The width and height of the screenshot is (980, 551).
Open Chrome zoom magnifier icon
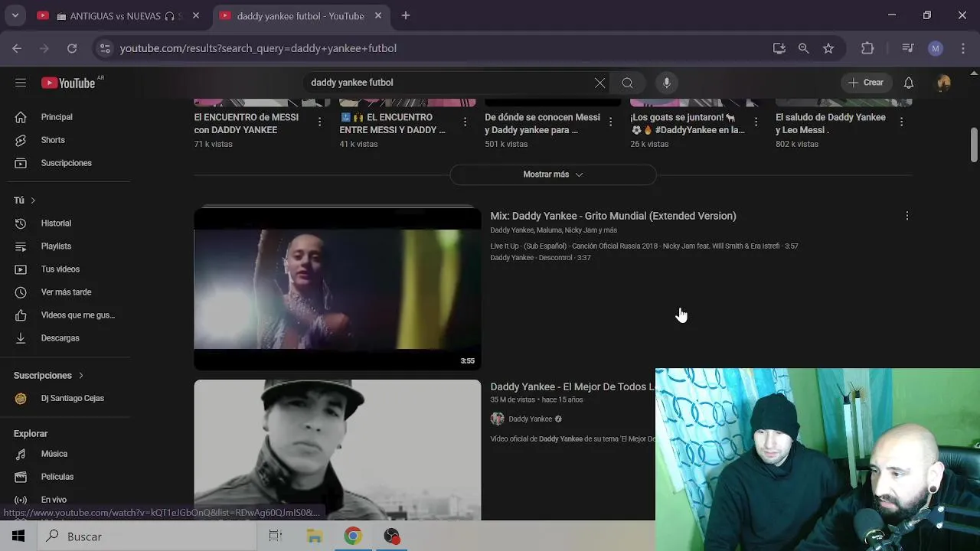(x=803, y=48)
